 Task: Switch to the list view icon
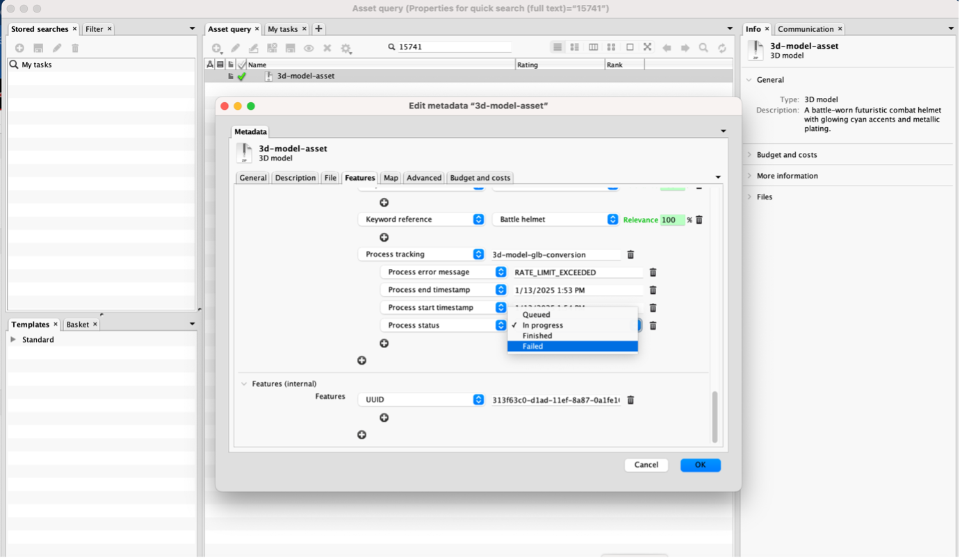(557, 47)
